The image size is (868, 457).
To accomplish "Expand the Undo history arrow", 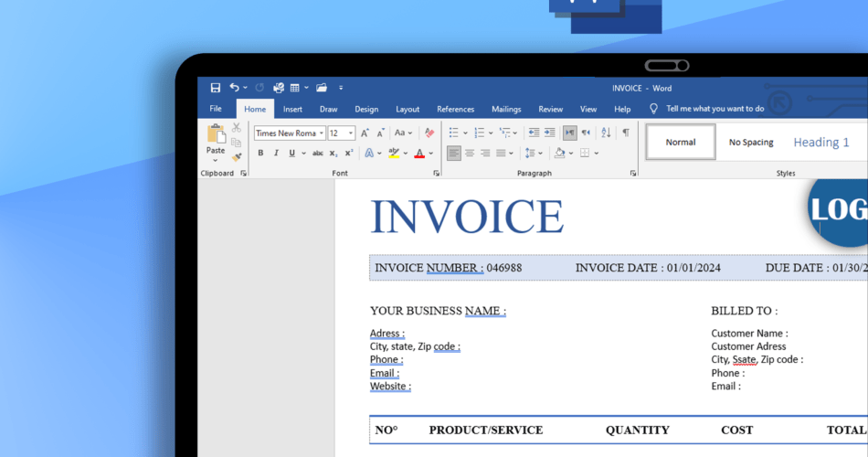I will [x=245, y=88].
